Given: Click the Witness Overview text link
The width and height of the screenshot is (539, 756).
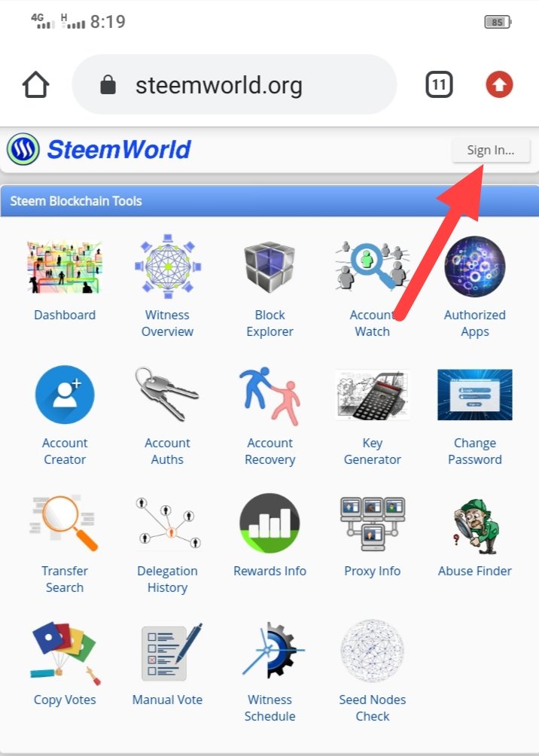Looking at the screenshot, I should tap(167, 323).
